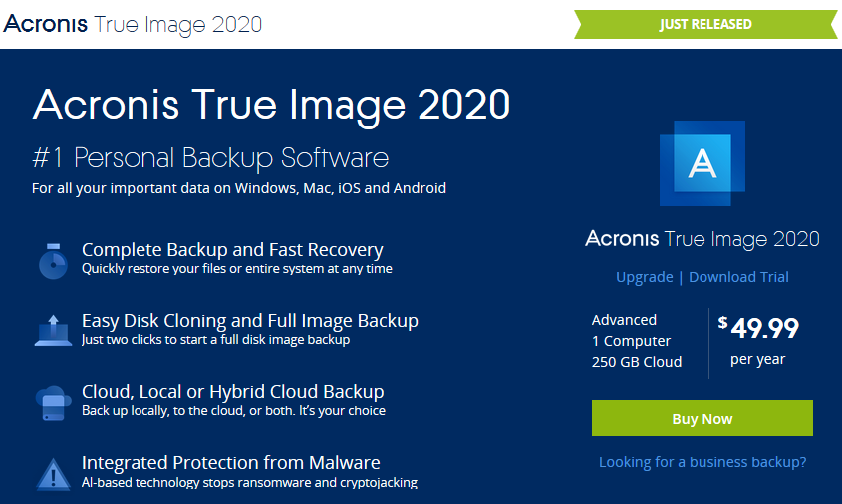The width and height of the screenshot is (842, 504).
Task: Click the Complete Backup and Fast Recovery icon
Action: click(53, 261)
